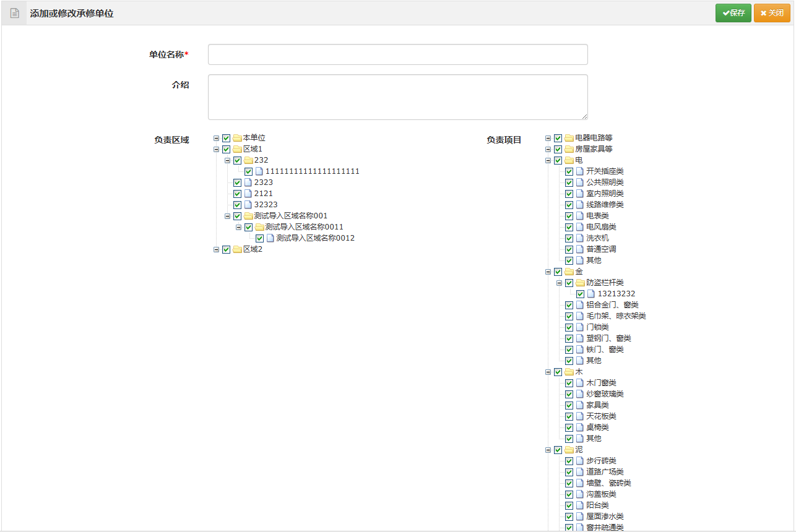The image size is (796, 532).
Task: Click the folder icon of 泥
Action: [x=569, y=450]
